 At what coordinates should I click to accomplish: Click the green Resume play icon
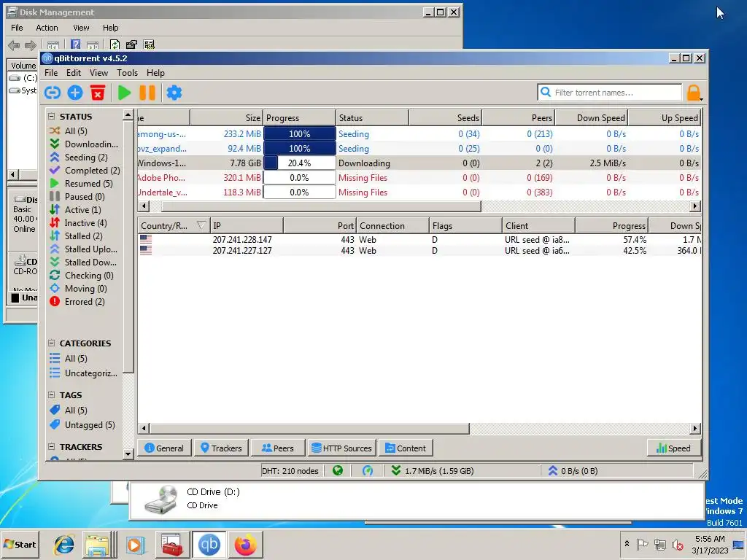(124, 93)
